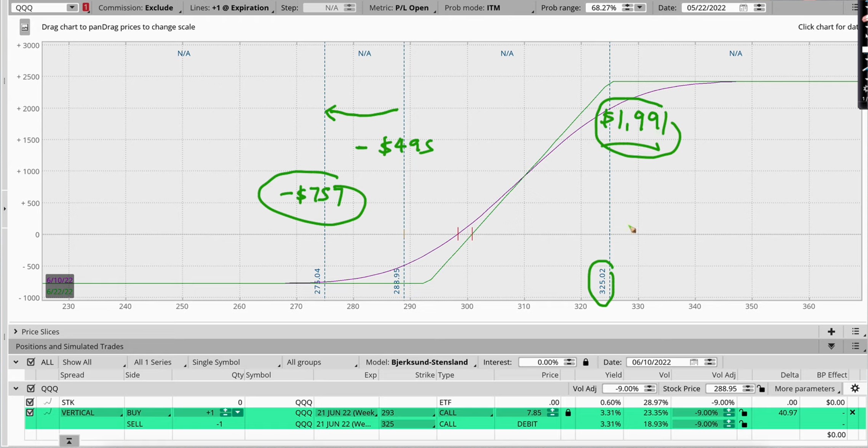868x448 pixels.
Task: Remove the VERTICAL trade with X icon
Action: [852, 413]
